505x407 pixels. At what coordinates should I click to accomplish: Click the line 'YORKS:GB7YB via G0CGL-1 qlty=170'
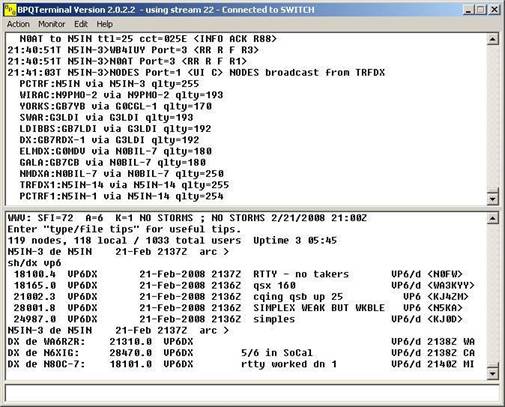coord(115,106)
